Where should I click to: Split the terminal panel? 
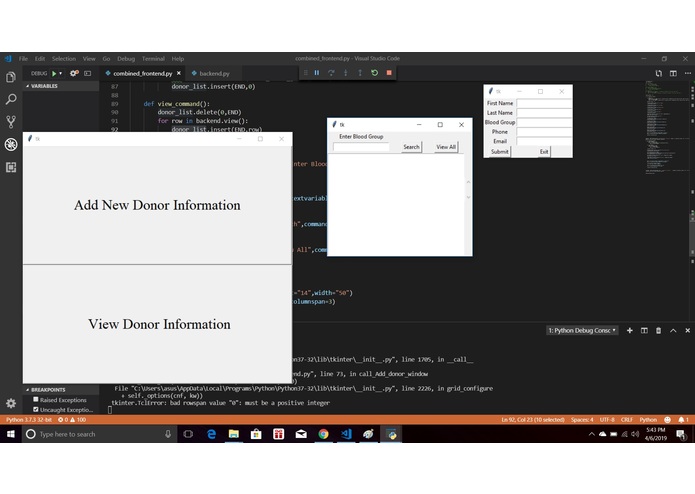[644, 331]
